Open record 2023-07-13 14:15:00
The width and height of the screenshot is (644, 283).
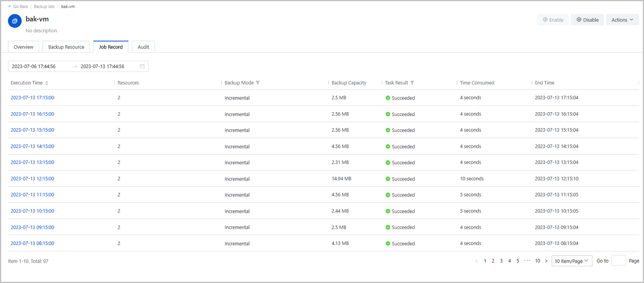(x=32, y=146)
